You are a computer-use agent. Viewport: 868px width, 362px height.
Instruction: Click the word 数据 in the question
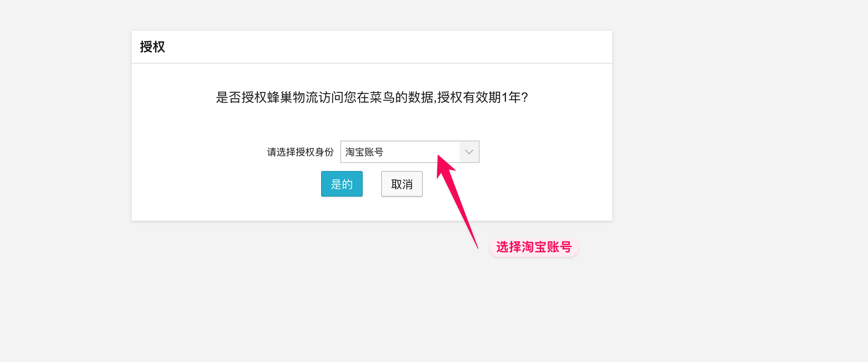point(420,97)
